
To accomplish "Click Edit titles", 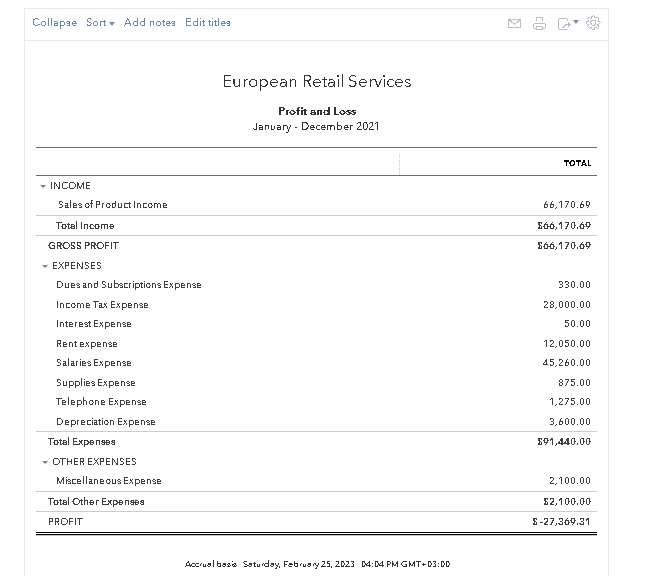I will pyautogui.click(x=208, y=23).
